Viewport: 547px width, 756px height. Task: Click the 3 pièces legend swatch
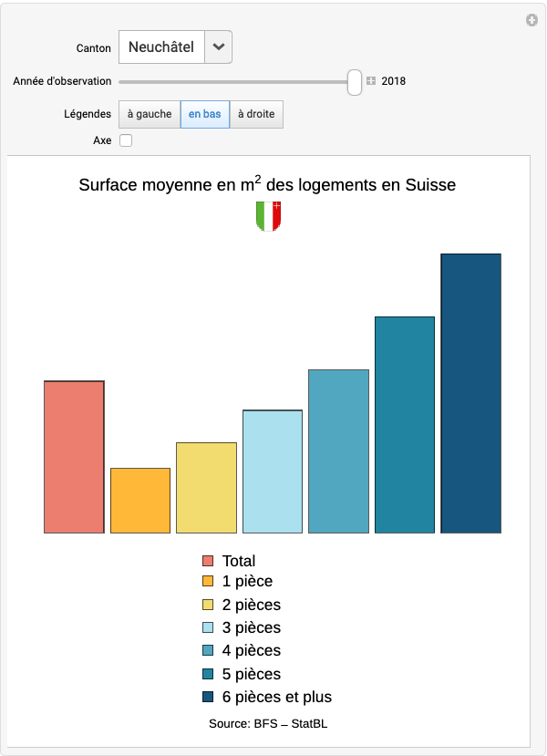pos(208,627)
